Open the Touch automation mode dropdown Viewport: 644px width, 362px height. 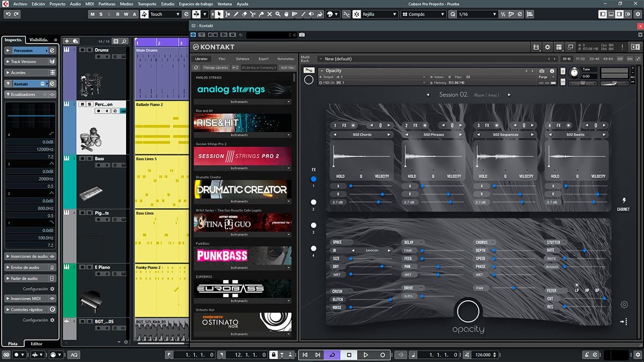tap(164, 14)
